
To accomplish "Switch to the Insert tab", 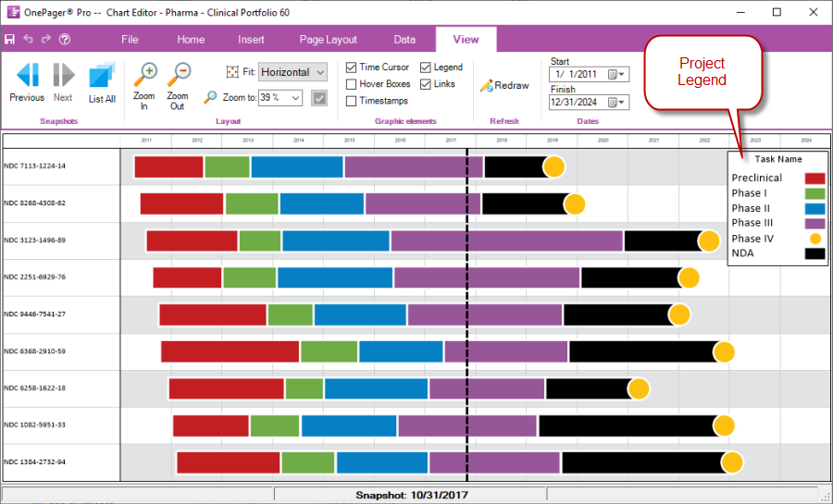I will click(251, 39).
